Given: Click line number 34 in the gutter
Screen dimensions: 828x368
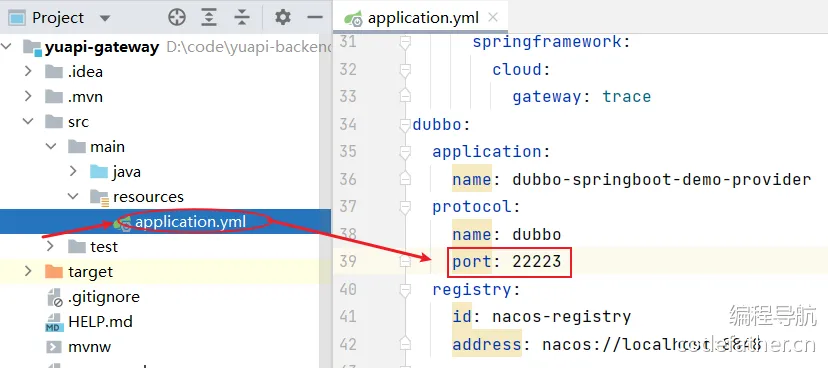Looking at the screenshot, I should point(348,125).
